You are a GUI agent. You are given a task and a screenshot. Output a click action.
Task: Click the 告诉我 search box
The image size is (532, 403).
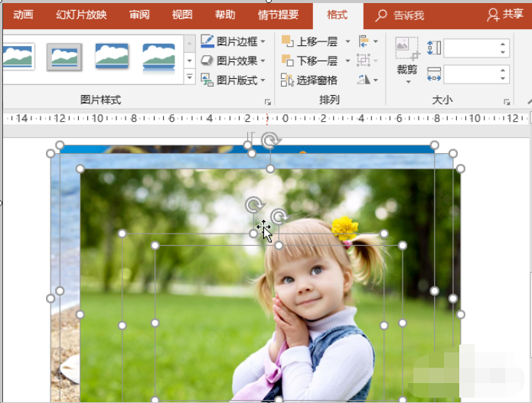(400, 15)
